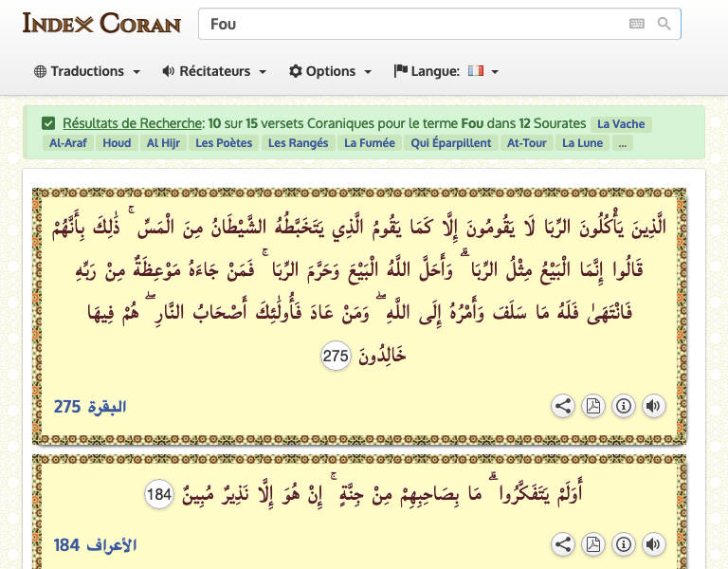Expand more sourates with ellipsis tag
Image resolution: width=728 pixels, height=569 pixels.
pyautogui.click(x=623, y=143)
